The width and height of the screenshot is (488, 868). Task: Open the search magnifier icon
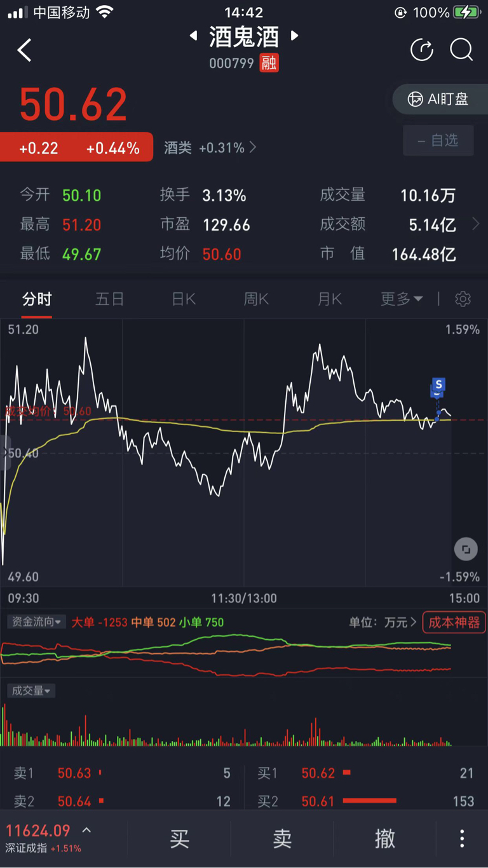(x=462, y=50)
